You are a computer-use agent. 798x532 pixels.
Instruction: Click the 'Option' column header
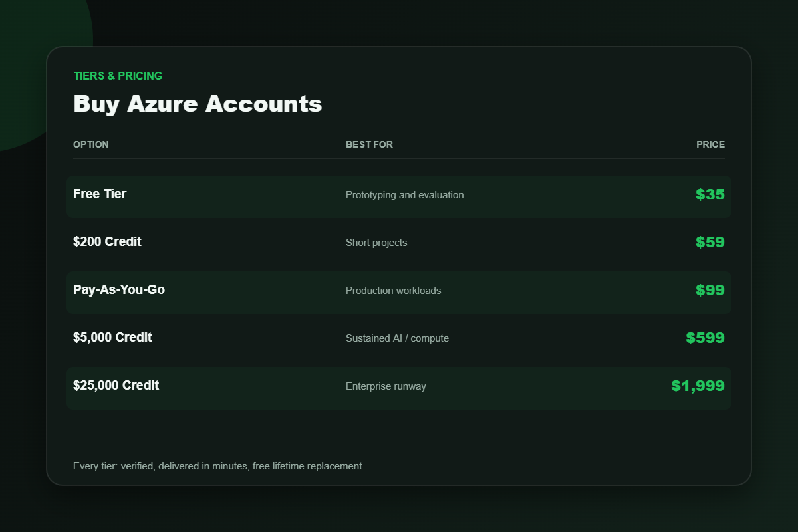click(91, 144)
